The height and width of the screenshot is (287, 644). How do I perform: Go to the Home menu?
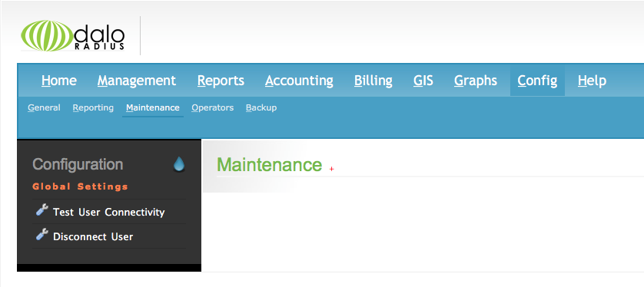click(x=58, y=81)
